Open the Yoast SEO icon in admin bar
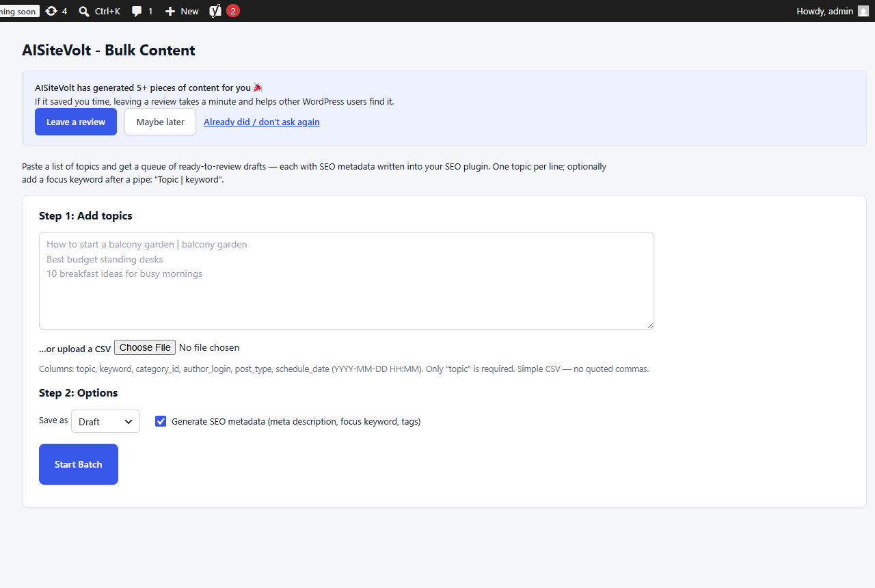Screen dimensions: 875x588 point(215,11)
